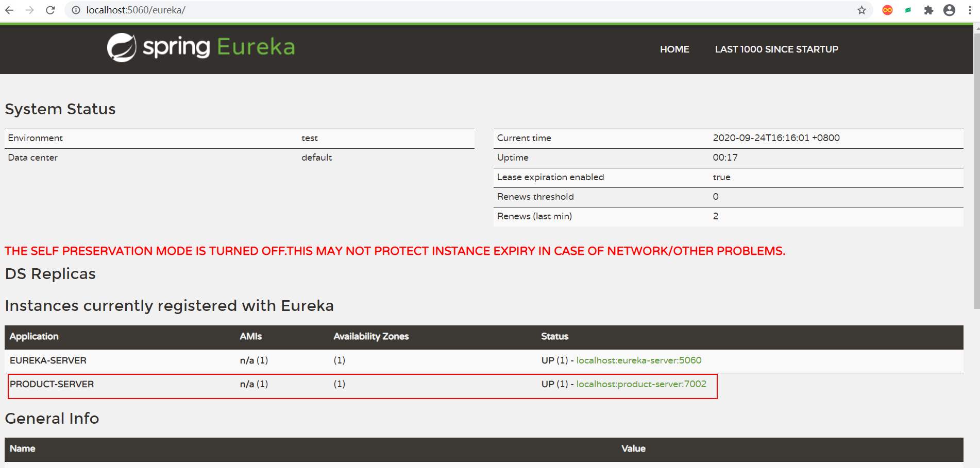980x468 pixels.
Task: Click the AMIs column header
Action: pos(251,336)
